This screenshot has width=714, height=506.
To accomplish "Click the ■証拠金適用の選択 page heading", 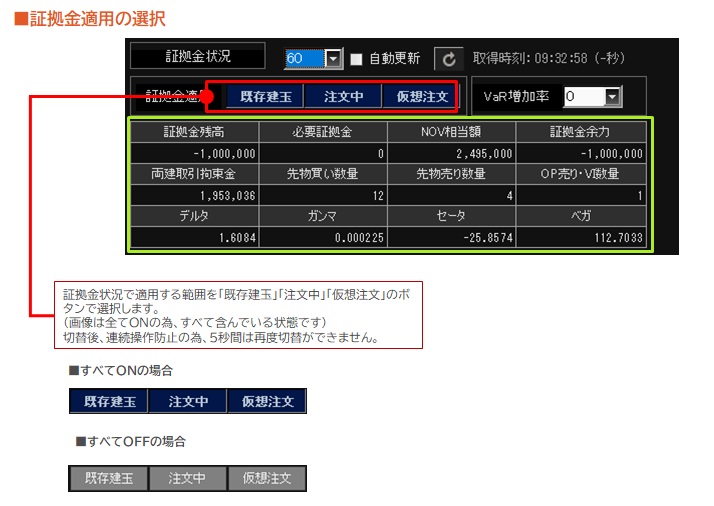I will [90, 19].
